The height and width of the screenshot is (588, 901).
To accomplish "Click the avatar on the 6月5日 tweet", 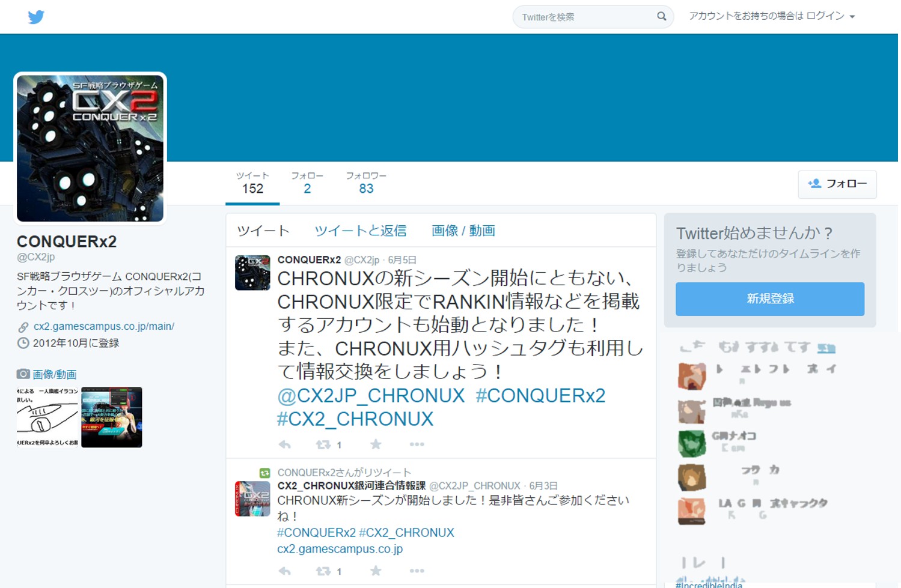I will click(x=252, y=273).
